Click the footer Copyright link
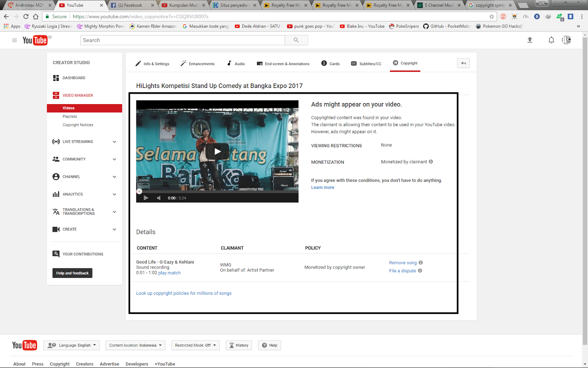588x368 pixels. pyautogui.click(x=60, y=364)
